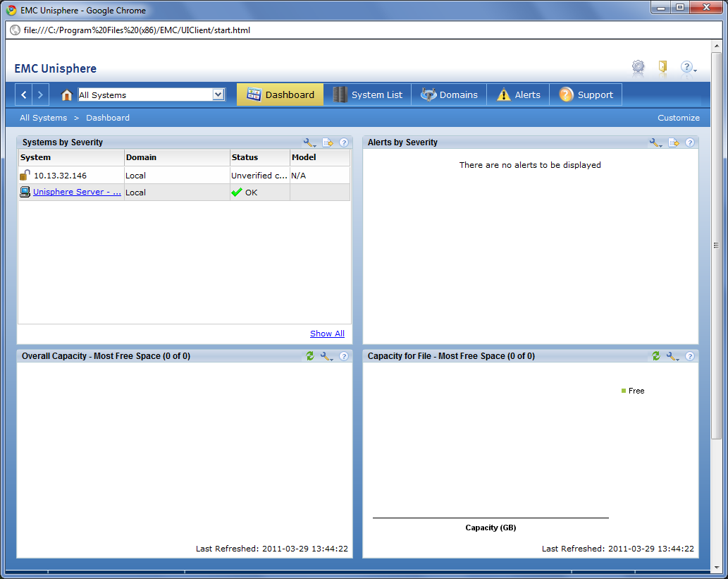Click the green Free legend swatch

pyautogui.click(x=624, y=391)
